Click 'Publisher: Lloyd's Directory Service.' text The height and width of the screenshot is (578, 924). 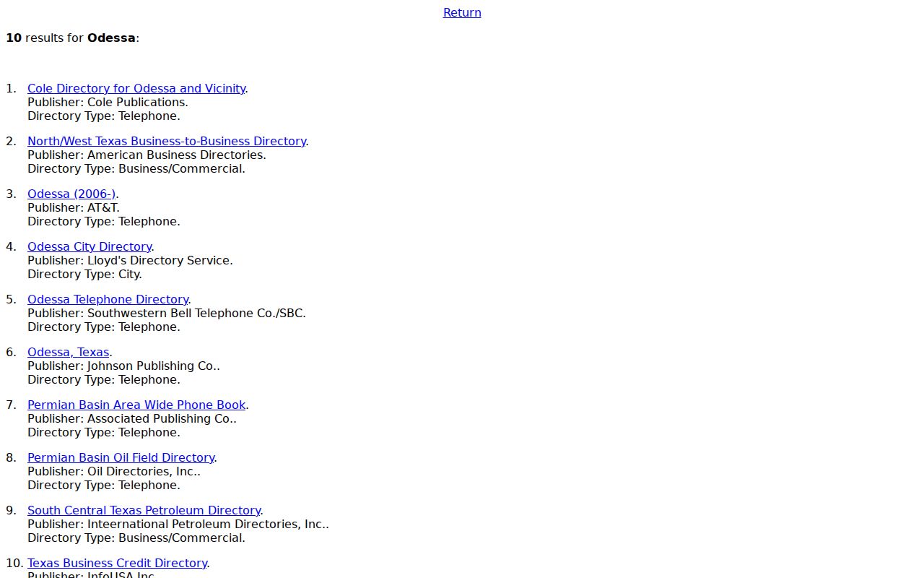[x=130, y=260]
